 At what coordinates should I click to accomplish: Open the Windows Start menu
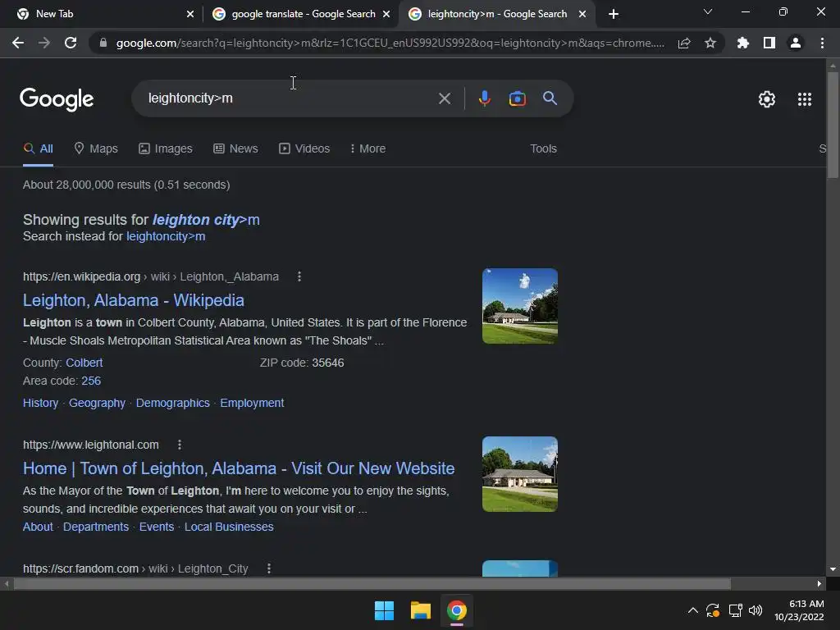(384, 610)
